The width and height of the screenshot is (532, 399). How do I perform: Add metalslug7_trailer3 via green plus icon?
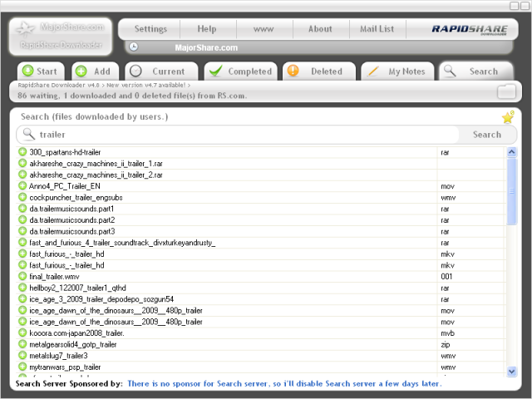coord(22,356)
